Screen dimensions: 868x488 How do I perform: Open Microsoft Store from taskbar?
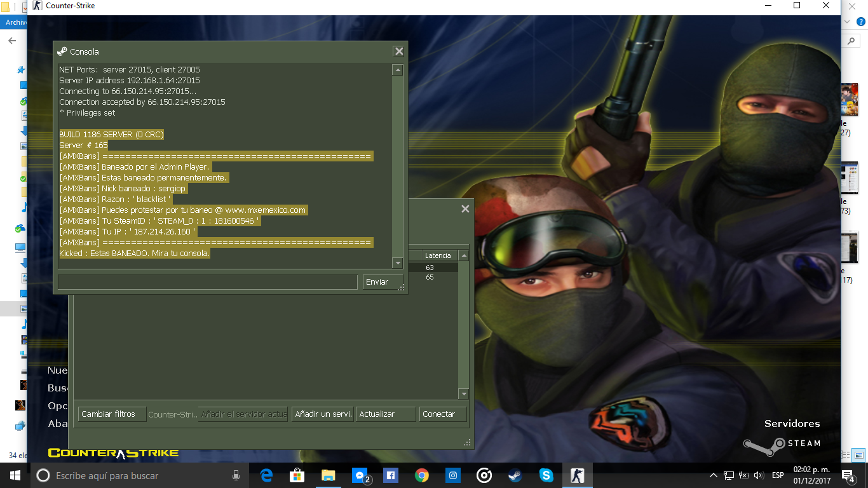click(x=297, y=475)
